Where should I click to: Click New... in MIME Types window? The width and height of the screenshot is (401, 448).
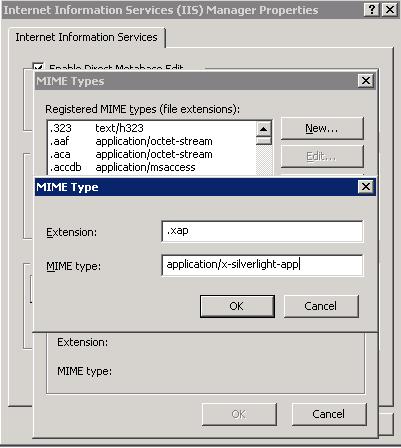coord(322,128)
